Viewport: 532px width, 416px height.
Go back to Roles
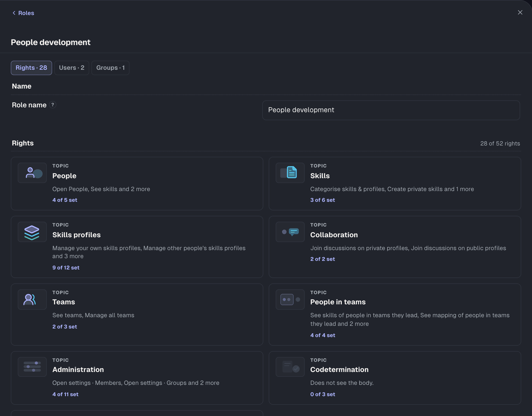[x=23, y=13]
